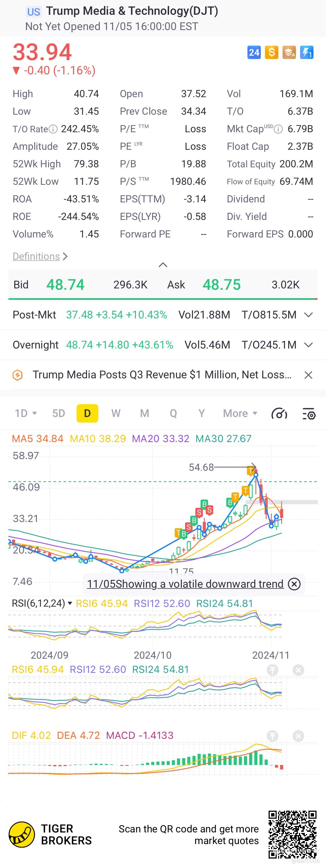Tap the ROE value -244.54%

click(x=79, y=217)
